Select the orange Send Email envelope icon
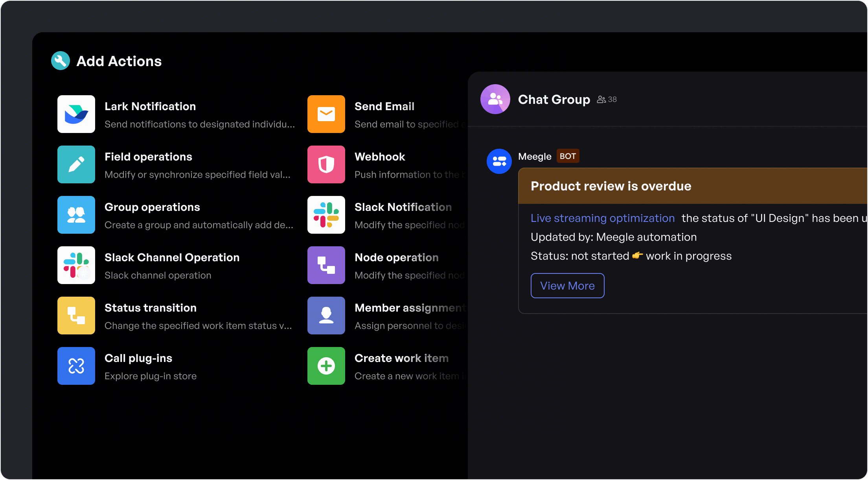868x480 pixels. pyautogui.click(x=326, y=114)
